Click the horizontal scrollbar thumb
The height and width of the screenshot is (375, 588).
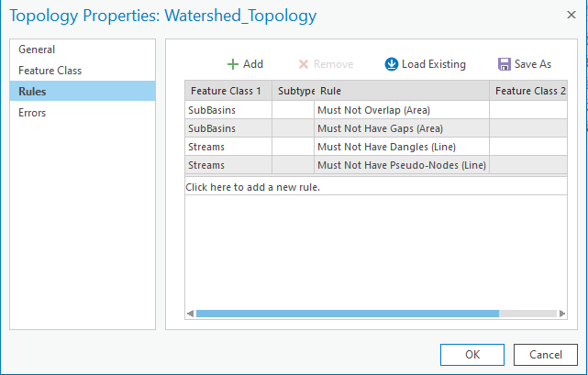click(347, 314)
